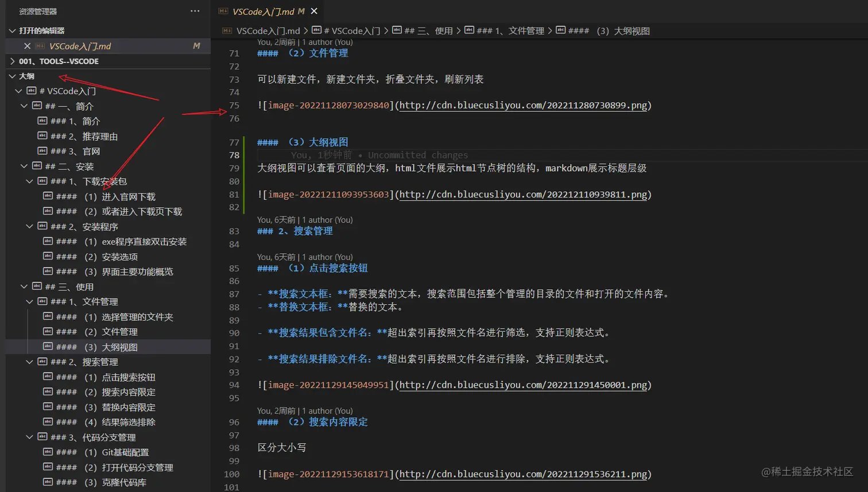Collapse the 打开的编辑器 section
The image size is (868, 492).
point(11,30)
